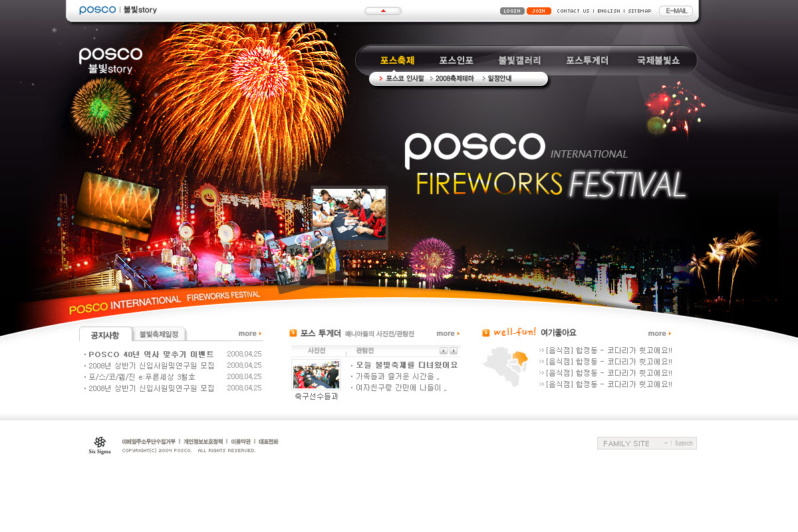The image size is (798, 532).
Task: Click the previous arrow in 포스 투게더
Action: (x=444, y=351)
